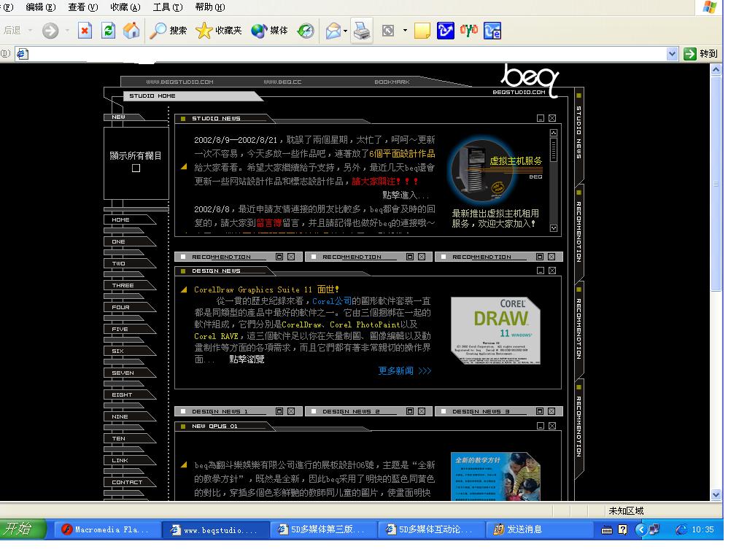
Task: Open the 工具(T) menu
Action: 167,7
